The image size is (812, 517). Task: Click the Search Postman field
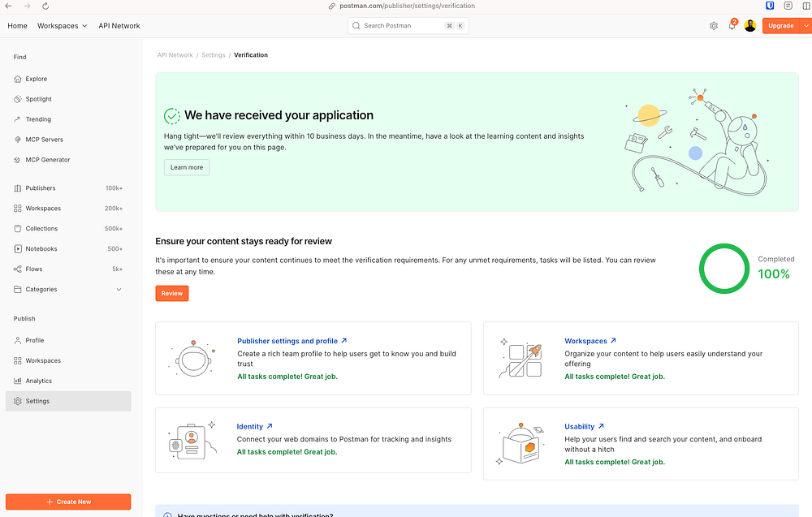click(408, 26)
